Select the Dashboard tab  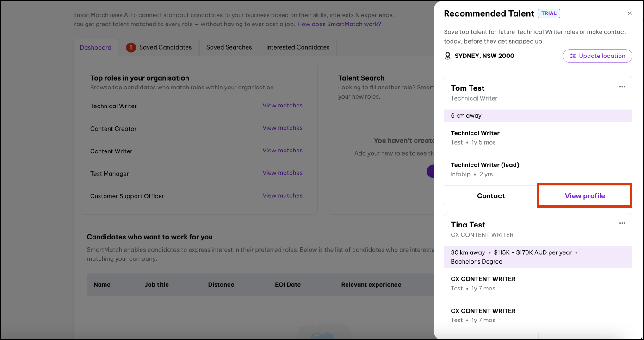[x=95, y=47]
